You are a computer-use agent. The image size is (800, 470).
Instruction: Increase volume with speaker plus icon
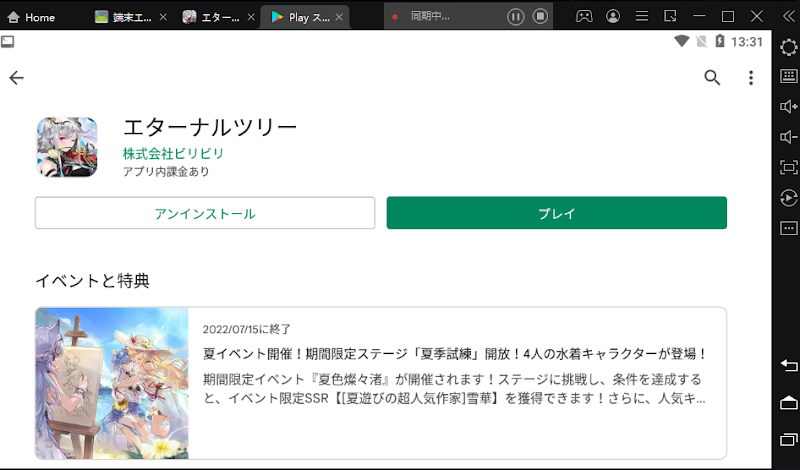pos(789,107)
